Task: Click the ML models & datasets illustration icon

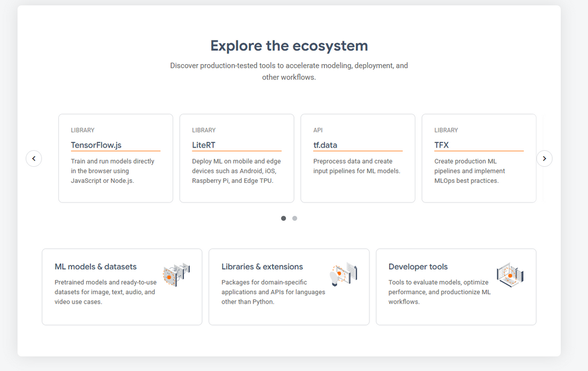Action: 176,274
